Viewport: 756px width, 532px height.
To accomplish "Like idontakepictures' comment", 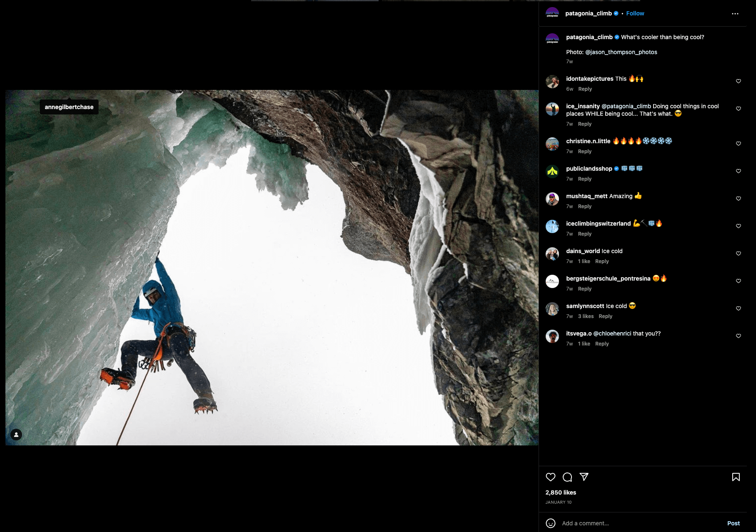I will (x=739, y=81).
